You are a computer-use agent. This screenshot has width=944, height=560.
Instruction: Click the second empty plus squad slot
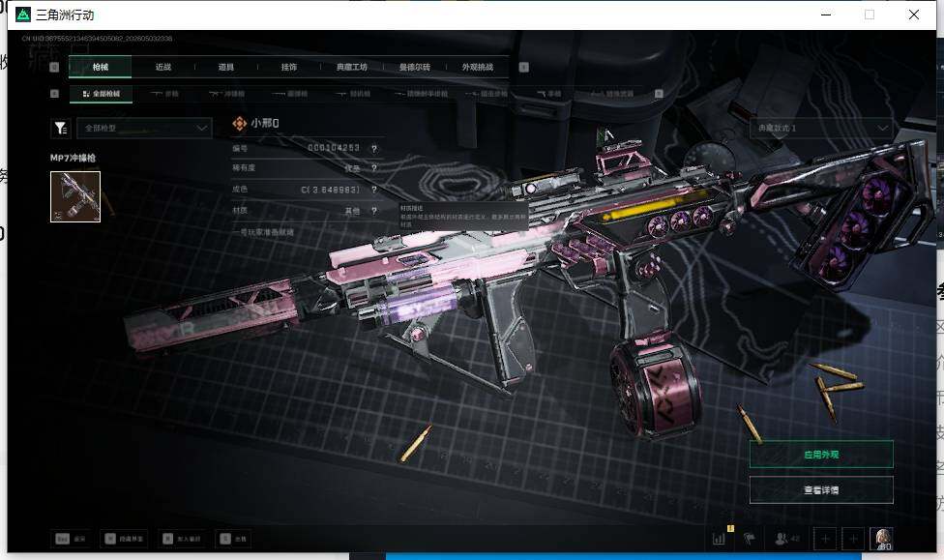click(x=853, y=539)
